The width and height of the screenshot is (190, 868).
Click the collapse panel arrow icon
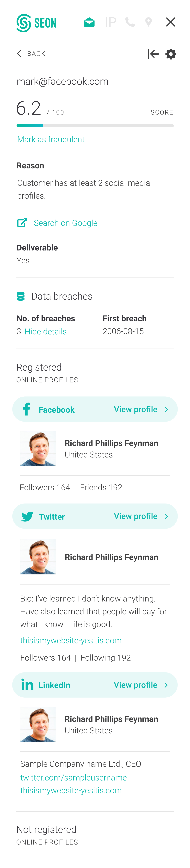[153, 54]
